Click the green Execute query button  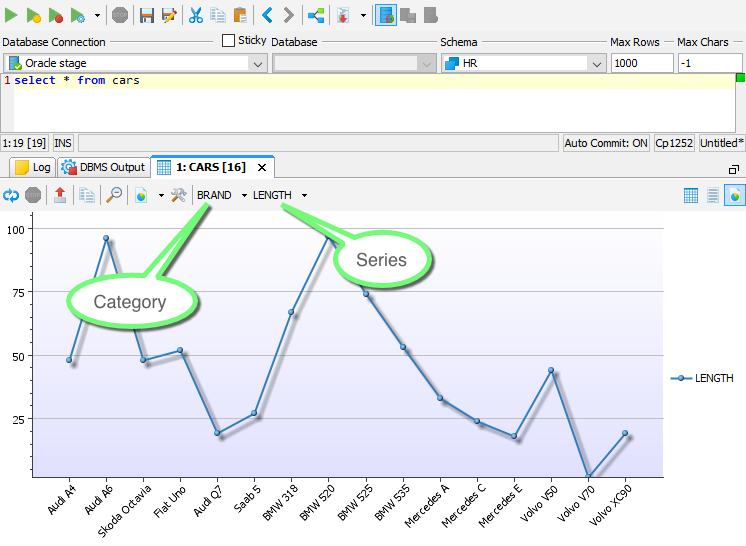(x=12, y=15)
